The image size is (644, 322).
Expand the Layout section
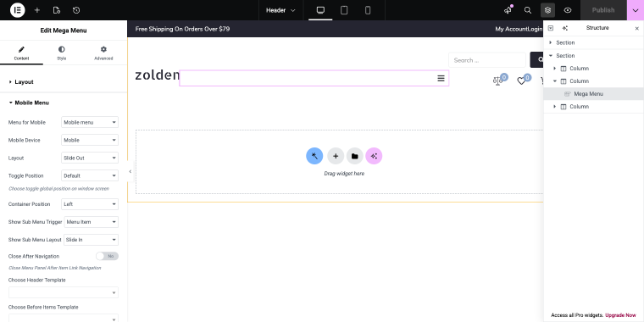tap(64, 82)
